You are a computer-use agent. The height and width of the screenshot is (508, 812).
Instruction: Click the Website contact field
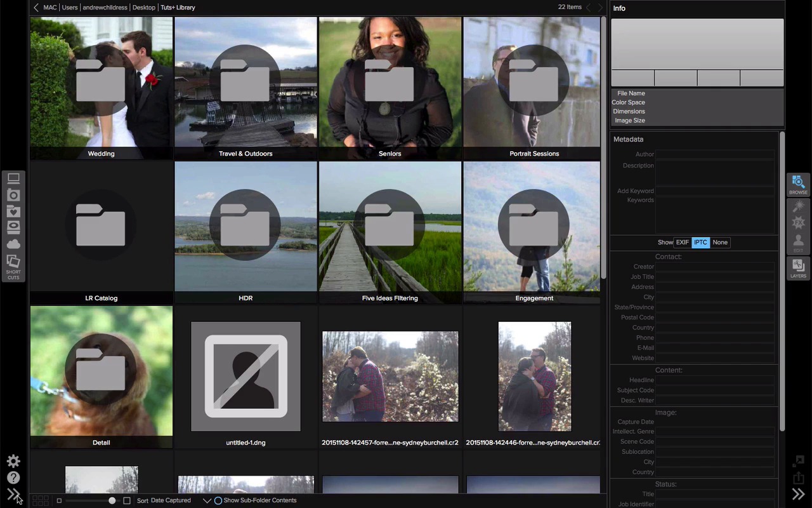click(x=715, y=358)
